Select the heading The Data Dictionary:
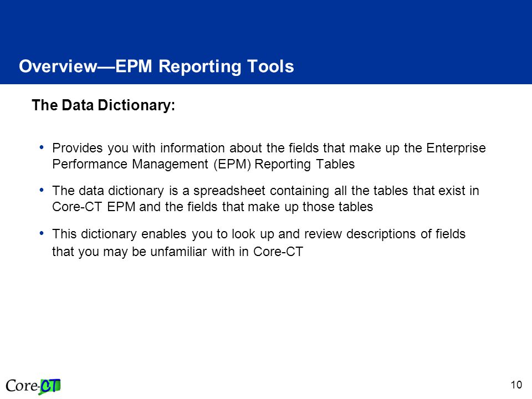532x399 pixels. [x=104, y=105]
